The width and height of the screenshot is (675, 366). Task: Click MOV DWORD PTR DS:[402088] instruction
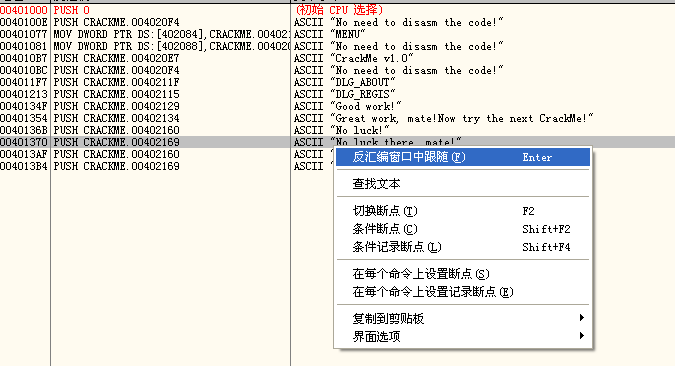pos(172,46)
